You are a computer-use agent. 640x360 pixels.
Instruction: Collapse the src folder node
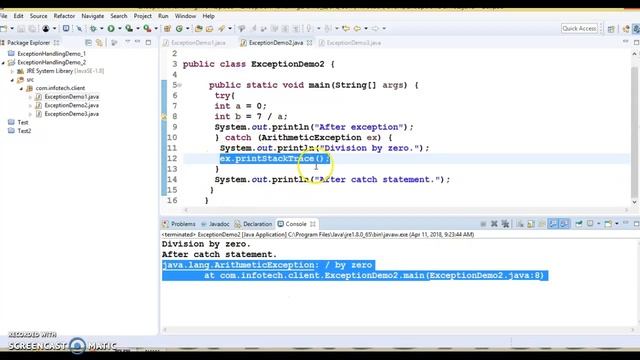click(13, 80)
